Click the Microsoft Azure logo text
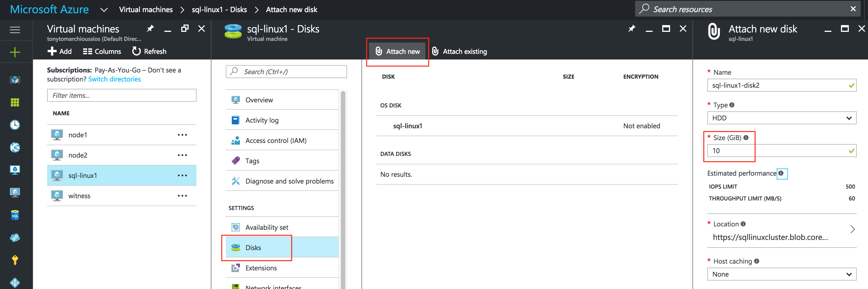The height and width of the screenshot is (289, 868). 50,9
